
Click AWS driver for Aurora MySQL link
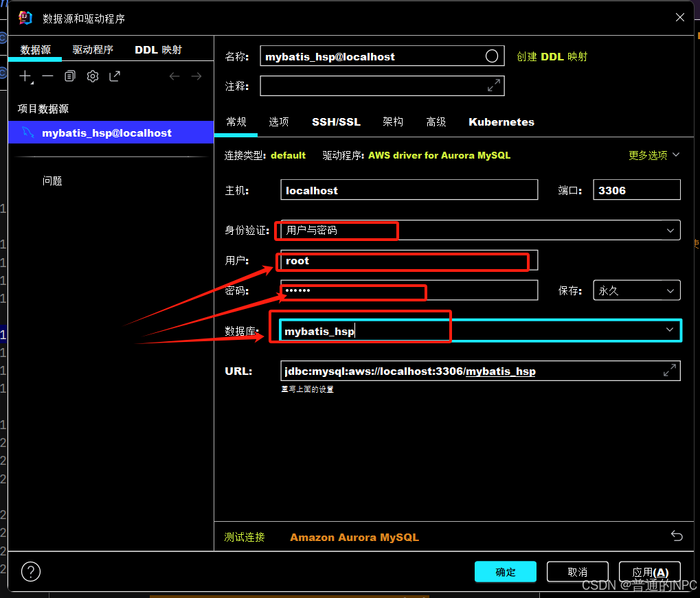click(x=439, y=155)
